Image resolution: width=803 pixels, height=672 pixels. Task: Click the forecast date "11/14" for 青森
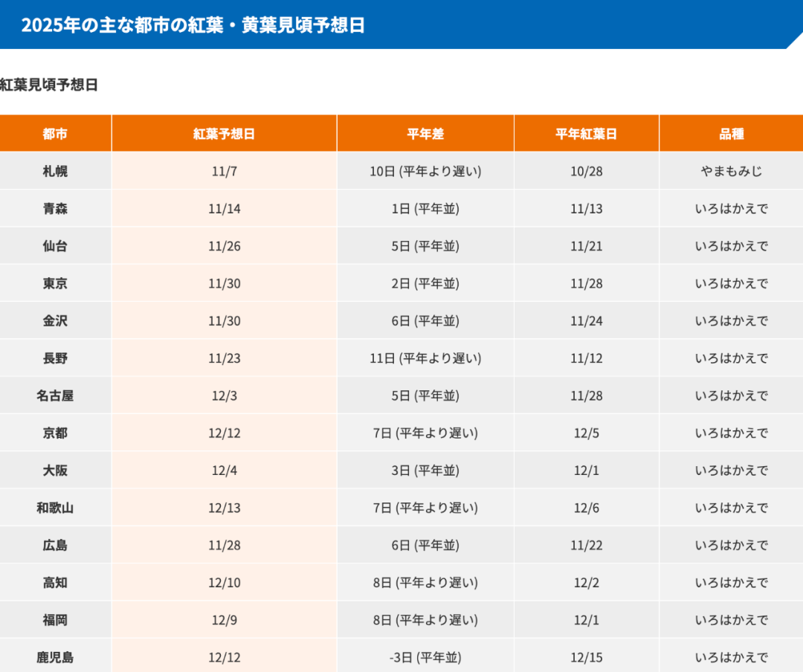[x=225, y=208]
